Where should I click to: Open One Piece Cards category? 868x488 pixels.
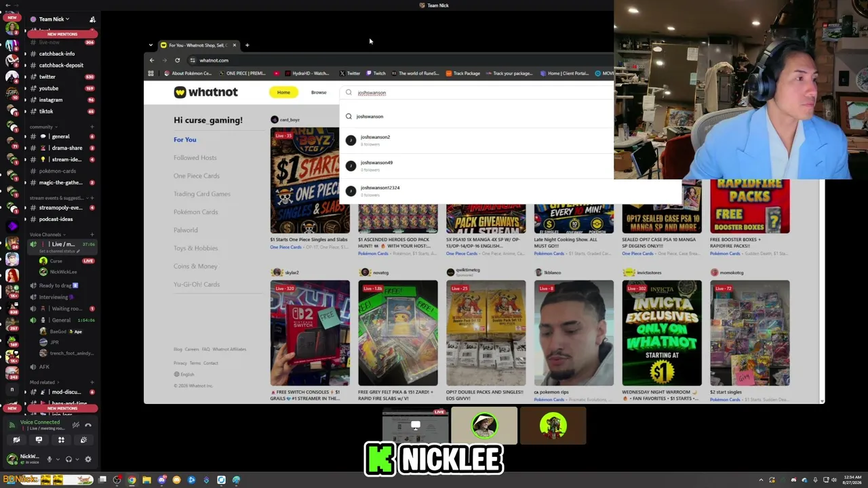[x=197, y=176]
